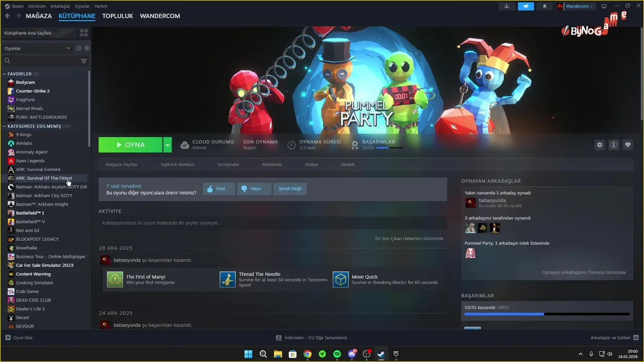This screenshot has height=362, width=644.
Task: Open the Tartışmalar tab
Action: [x=228, y=164]
